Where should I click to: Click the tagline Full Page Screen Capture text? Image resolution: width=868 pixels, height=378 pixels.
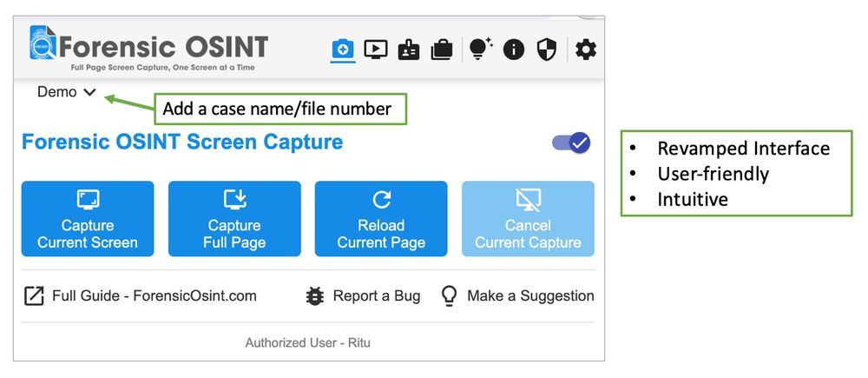pyautogui.click(x=163, y=68)
